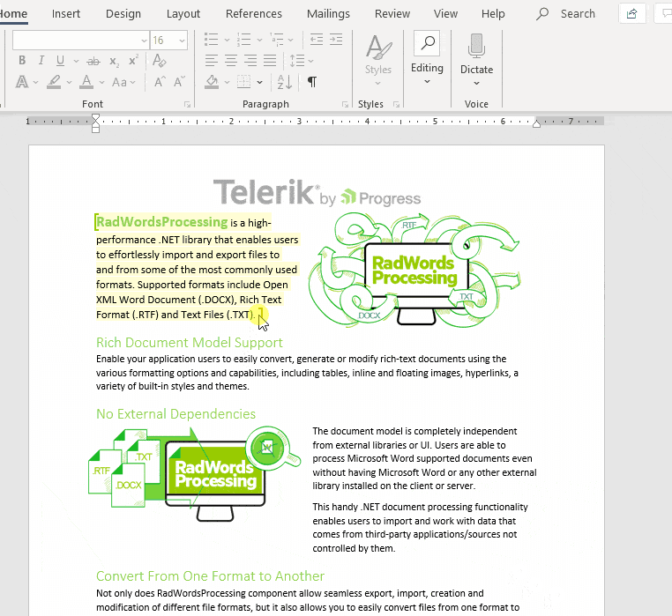Open Shading color dropdown arrow

228,82
